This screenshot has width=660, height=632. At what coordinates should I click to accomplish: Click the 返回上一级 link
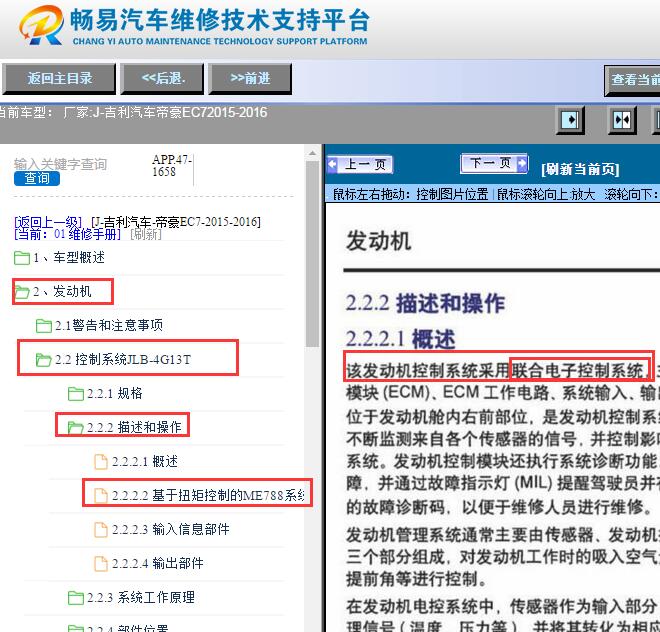(x=48, y=221)
